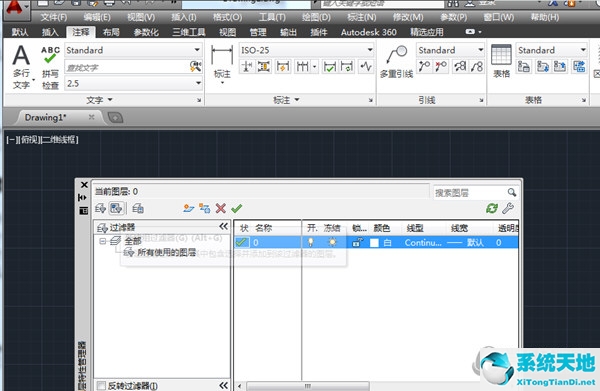Viewport: 600px width, 391px height.
Task: Expand the 文字 panel title dropdown
Action: tap(99, 100)
